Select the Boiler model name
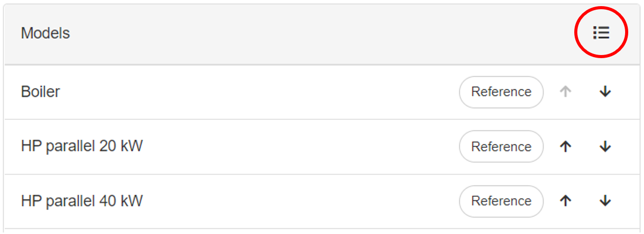This screenshot has height=234, width=644. 41,92
